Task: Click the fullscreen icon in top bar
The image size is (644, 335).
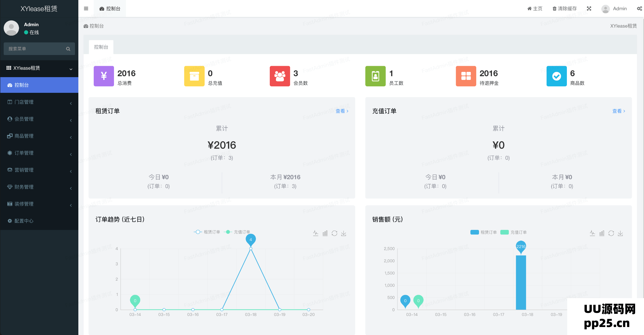Action: pos(589,9)
